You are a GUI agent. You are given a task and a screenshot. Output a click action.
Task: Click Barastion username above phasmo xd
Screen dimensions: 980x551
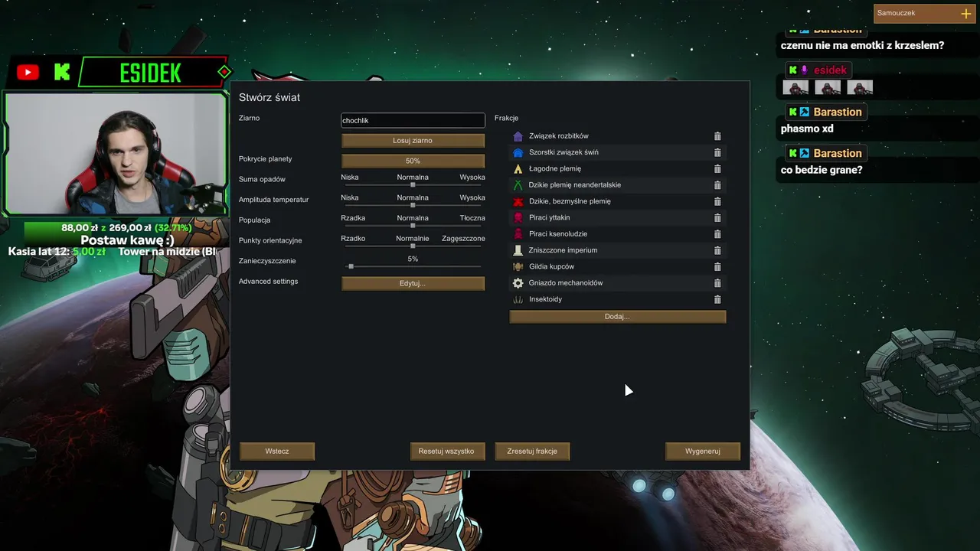[838, 112]
